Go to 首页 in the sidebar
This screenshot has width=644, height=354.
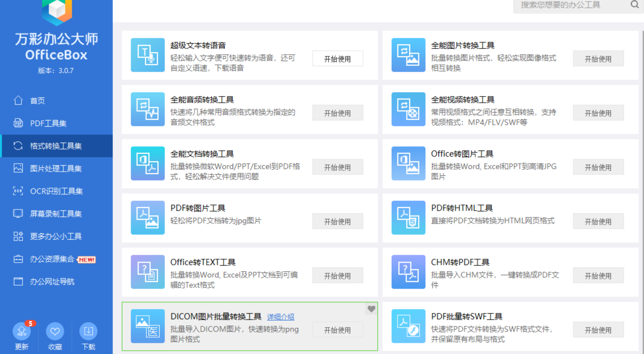pos(57,101)
